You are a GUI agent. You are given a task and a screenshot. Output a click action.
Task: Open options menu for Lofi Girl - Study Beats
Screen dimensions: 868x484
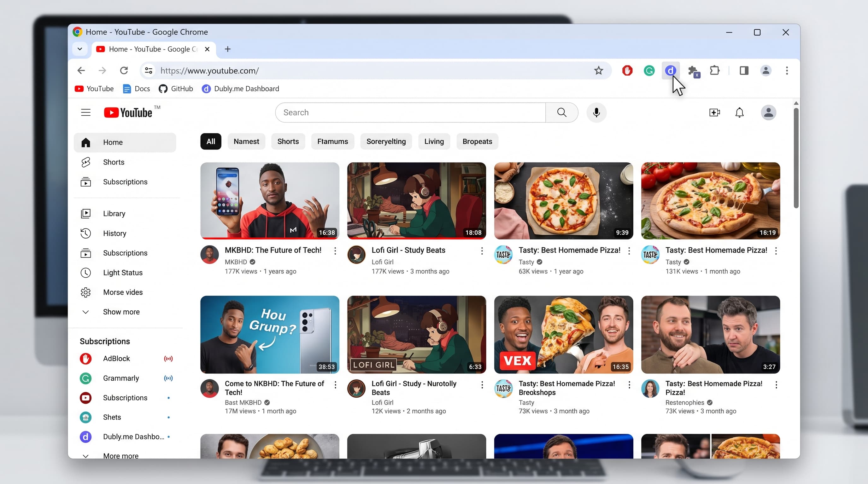click(482, 251)
